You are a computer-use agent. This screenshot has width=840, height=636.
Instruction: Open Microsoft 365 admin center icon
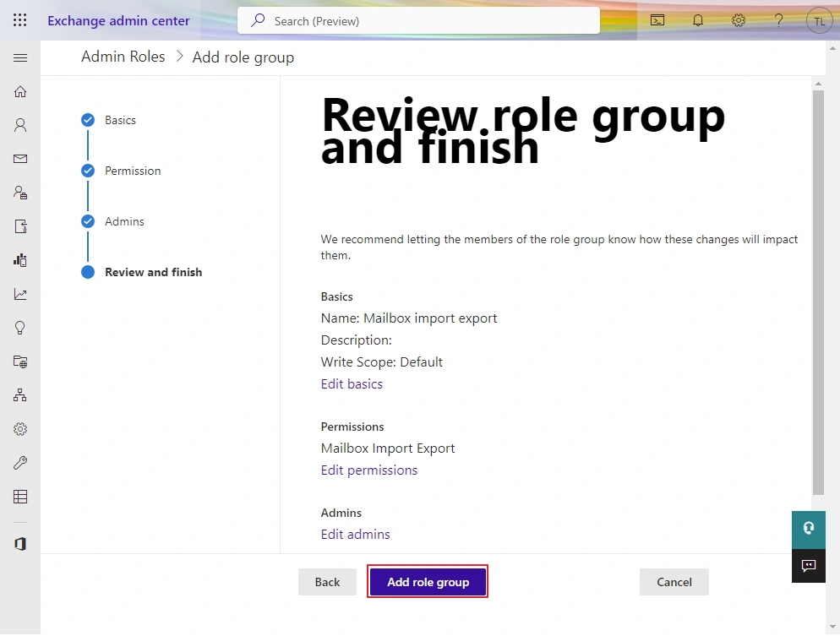pos(19,544)
